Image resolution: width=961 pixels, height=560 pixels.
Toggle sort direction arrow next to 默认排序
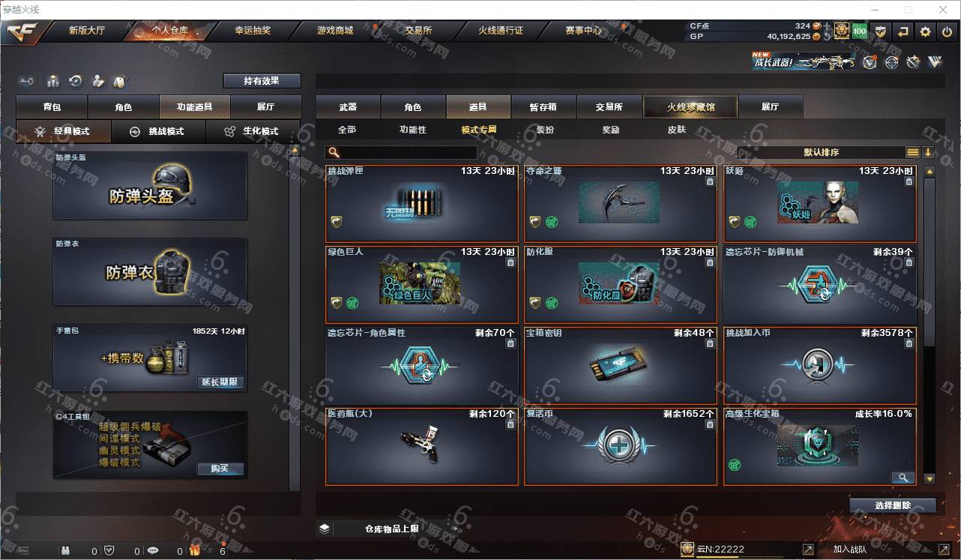tap(928, 152)
